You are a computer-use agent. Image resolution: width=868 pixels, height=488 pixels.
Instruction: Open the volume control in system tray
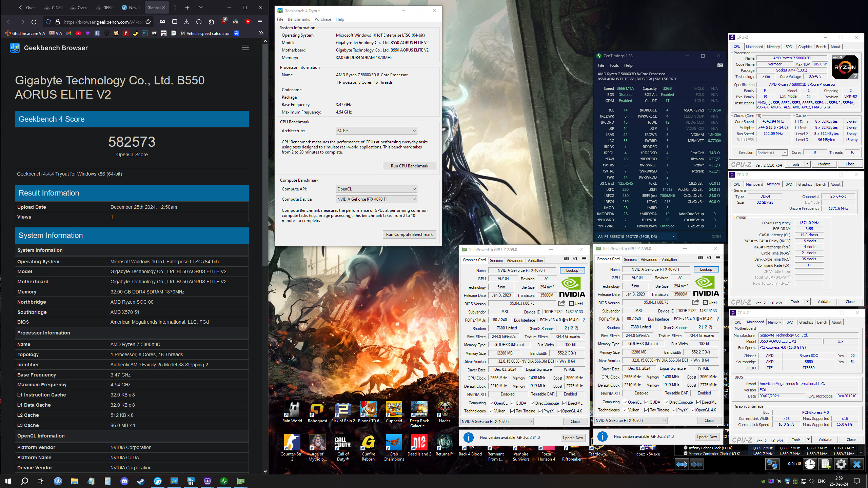(x=811, y=481)
